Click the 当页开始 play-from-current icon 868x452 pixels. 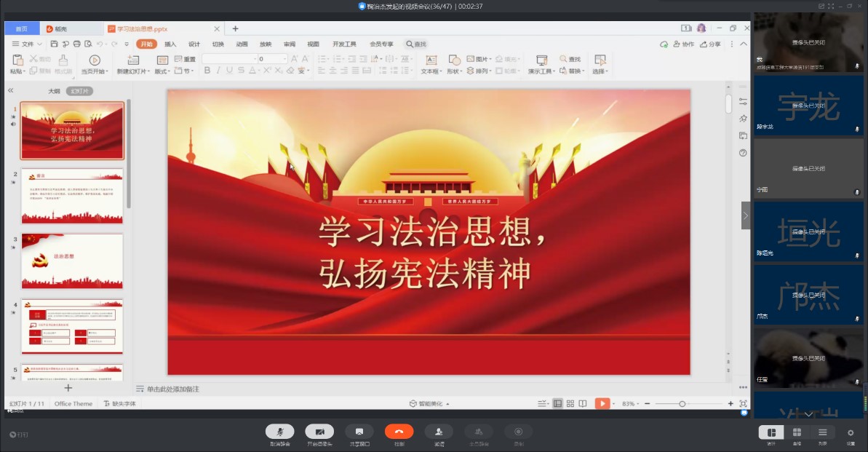point(95,60)
